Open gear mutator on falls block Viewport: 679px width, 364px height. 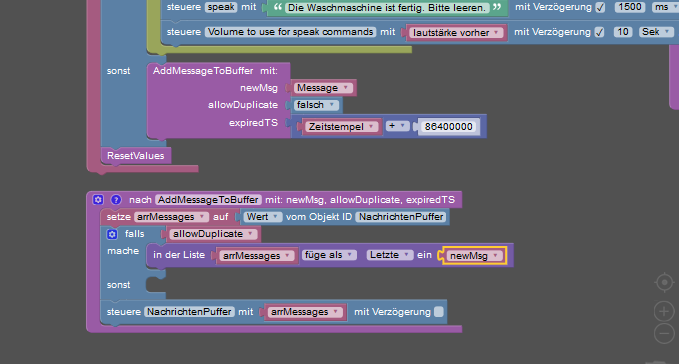(x=112, y=234)
